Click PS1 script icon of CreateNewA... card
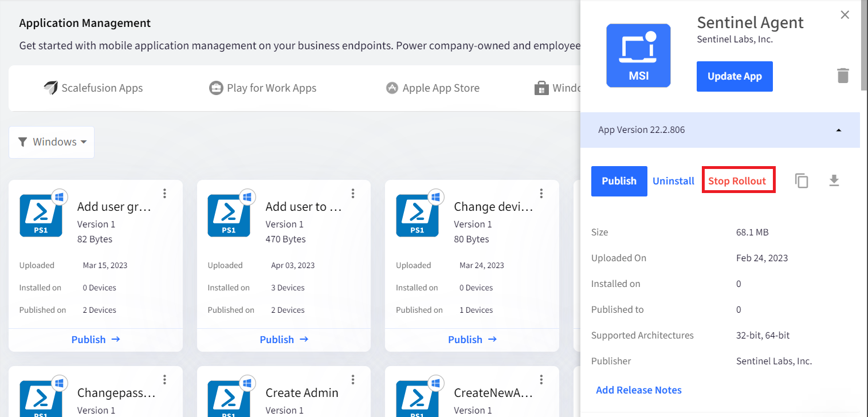Screen dimensions: 868x417 coord(417,399)
